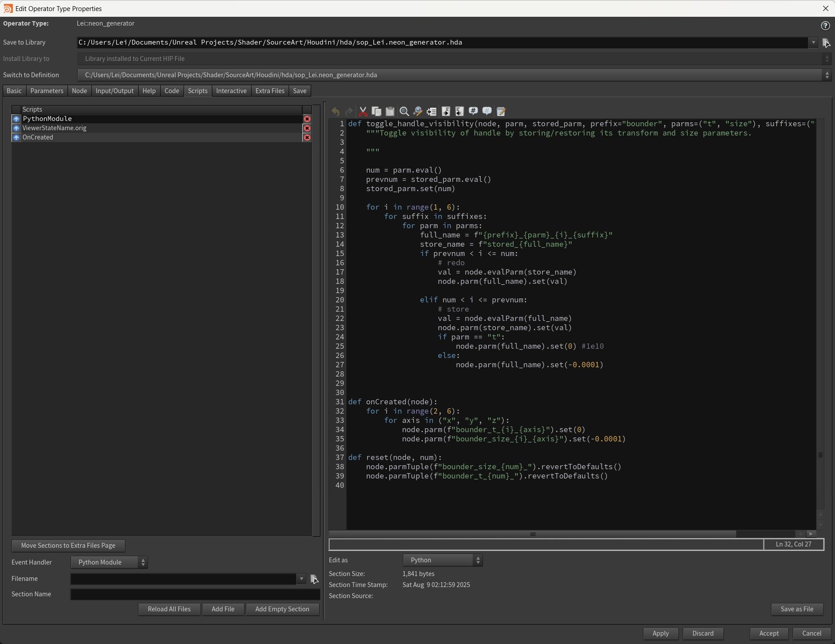Indent the selected lines with the indent icon
Viewport: 835px width, 644px height.
pos(446,111)
